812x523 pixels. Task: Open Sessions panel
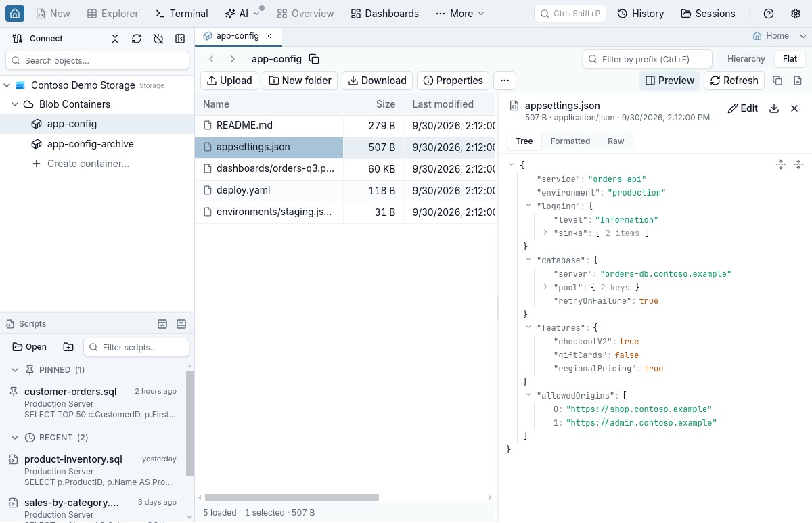pos(708,14)
